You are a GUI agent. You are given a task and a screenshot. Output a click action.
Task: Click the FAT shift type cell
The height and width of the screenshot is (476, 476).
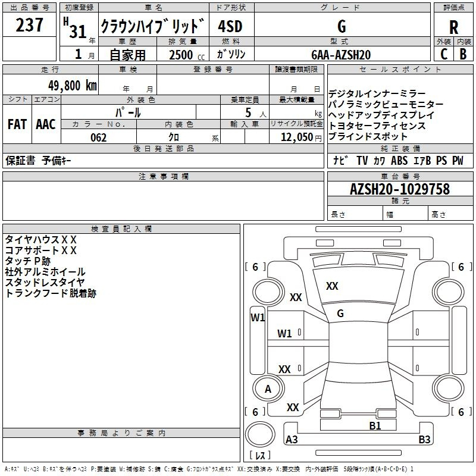tap(17, 124)
